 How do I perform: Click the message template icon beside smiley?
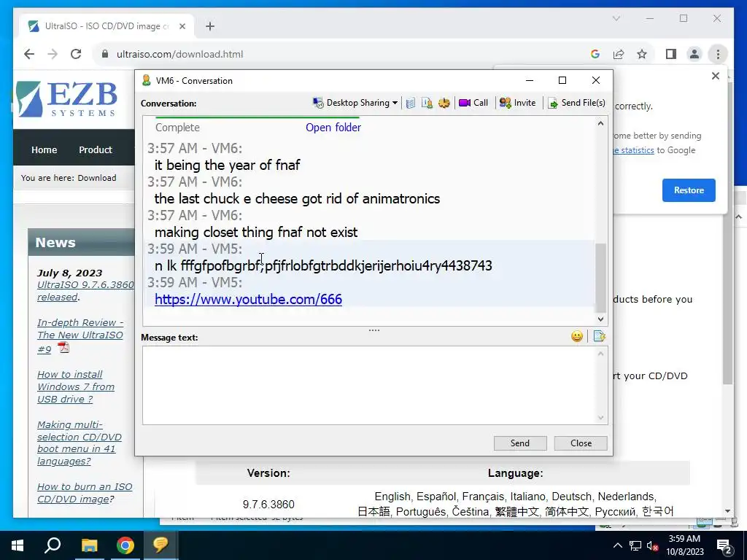(600, 337)
